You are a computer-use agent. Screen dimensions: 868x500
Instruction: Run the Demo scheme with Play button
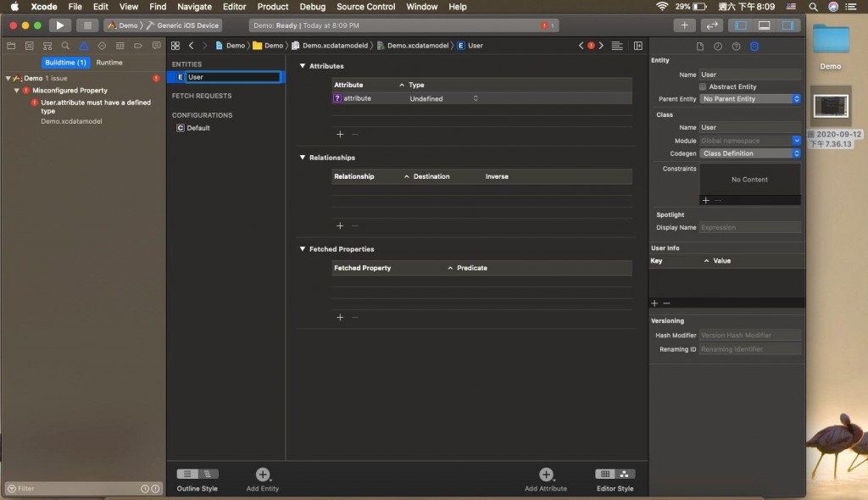pos(60,25)
